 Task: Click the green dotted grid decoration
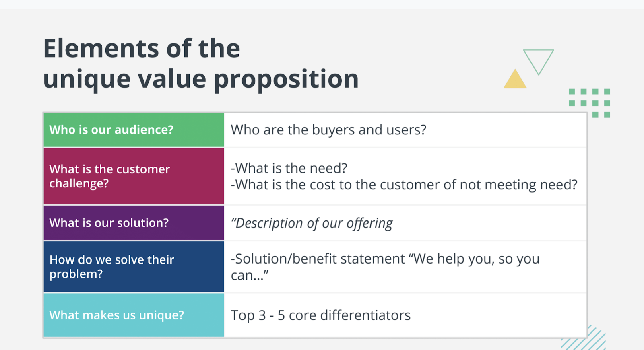click(x=589, y=103)
